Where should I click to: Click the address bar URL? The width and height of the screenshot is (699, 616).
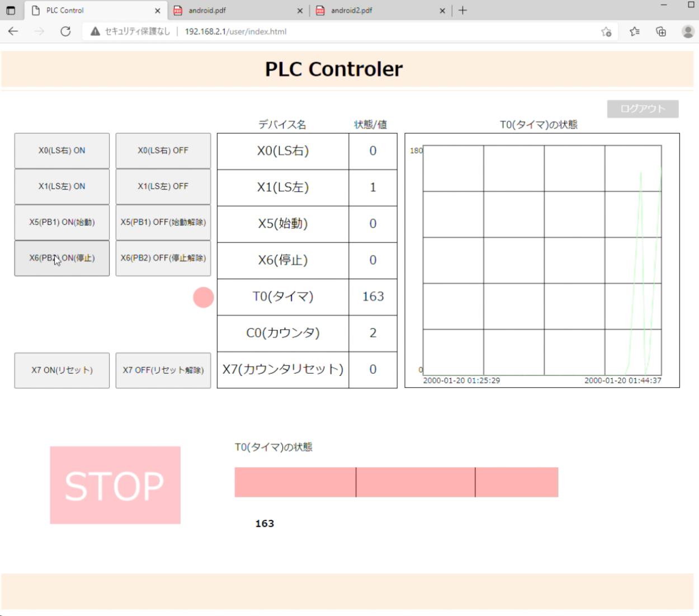[x=235, y=31]
